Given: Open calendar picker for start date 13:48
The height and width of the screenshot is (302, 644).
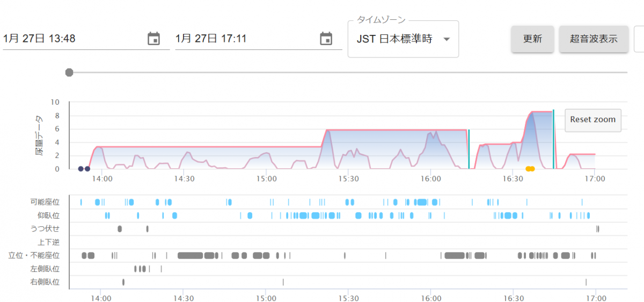Looking at the screenshot, I should tap(153, 39).
